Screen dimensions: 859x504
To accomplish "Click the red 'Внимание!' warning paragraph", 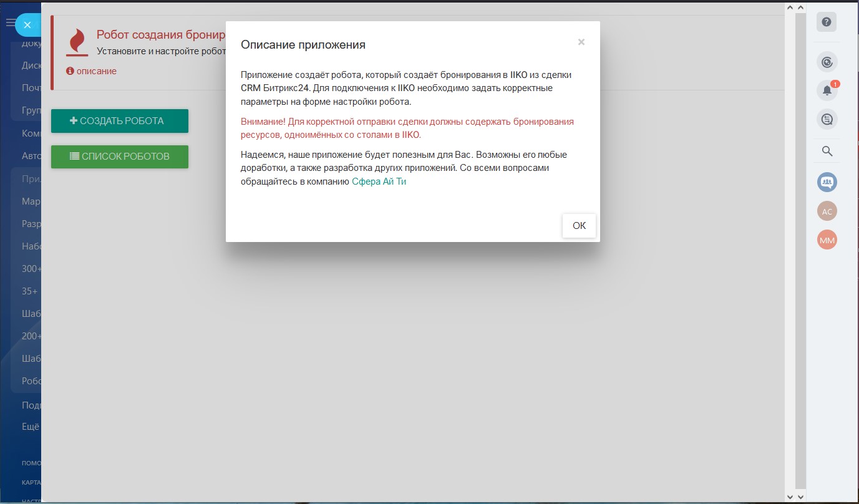I will point(407,128).
